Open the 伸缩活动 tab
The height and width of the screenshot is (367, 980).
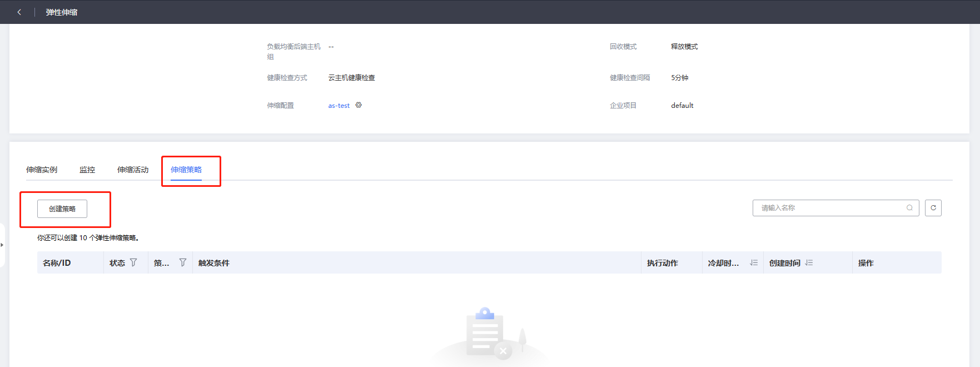(x=133, y=170)
